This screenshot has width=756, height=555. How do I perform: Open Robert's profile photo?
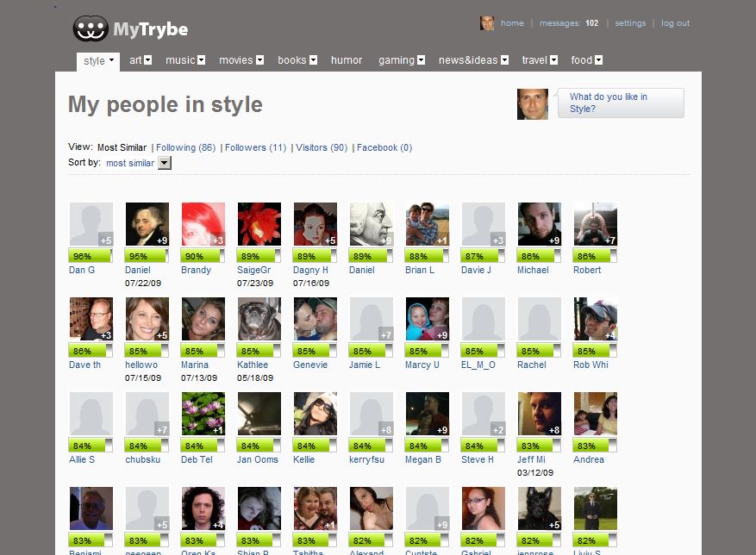click(595, 224)
